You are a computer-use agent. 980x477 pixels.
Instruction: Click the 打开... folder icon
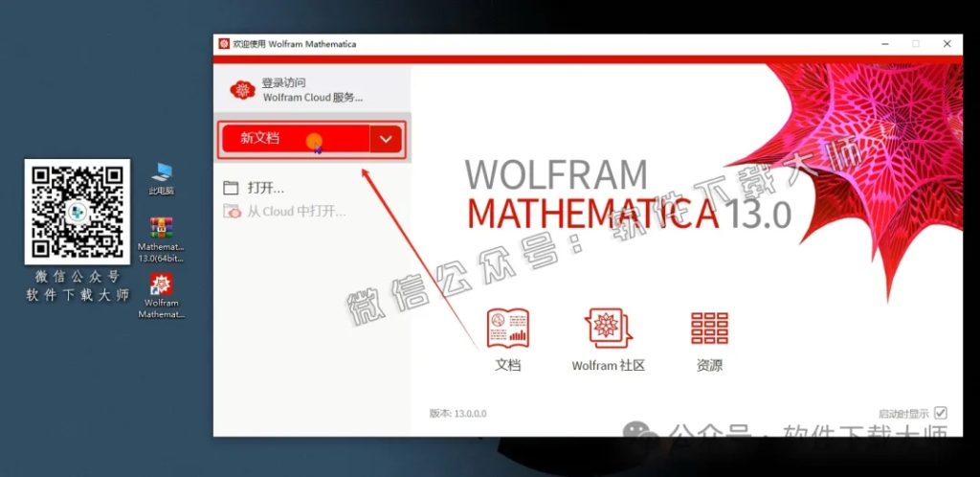[x=232, y=188]
